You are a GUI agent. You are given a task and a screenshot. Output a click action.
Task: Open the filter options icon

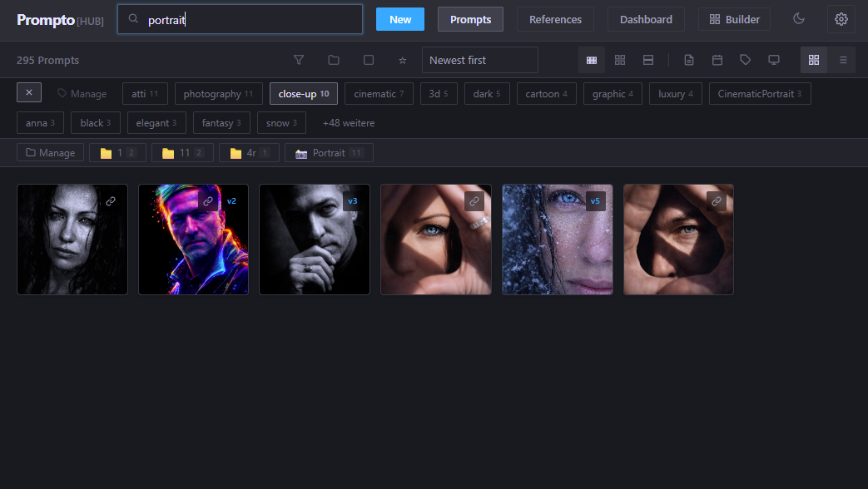pyautogui.click(x=299, y=60)
